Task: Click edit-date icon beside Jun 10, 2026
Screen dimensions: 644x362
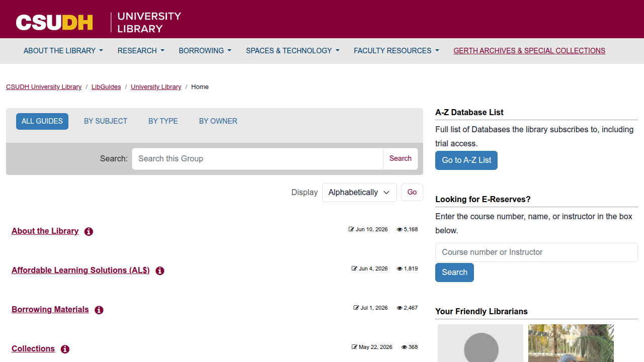Action: [x=351, y=229]
